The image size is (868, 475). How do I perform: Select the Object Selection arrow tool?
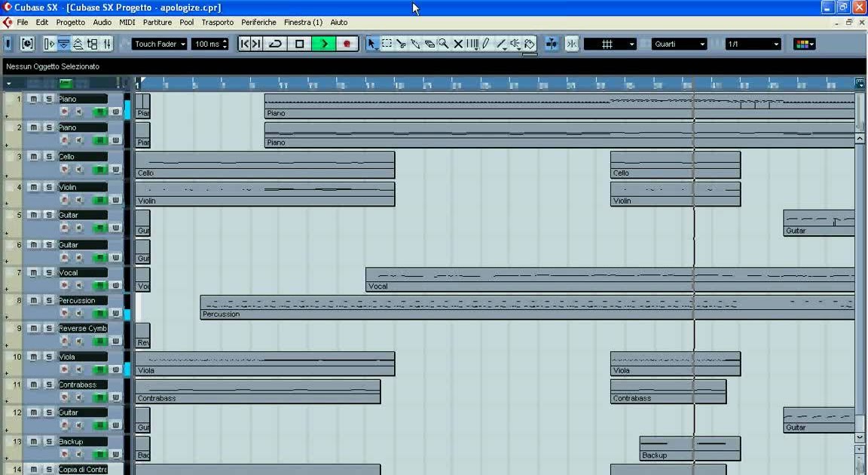(x=372, y=44)
